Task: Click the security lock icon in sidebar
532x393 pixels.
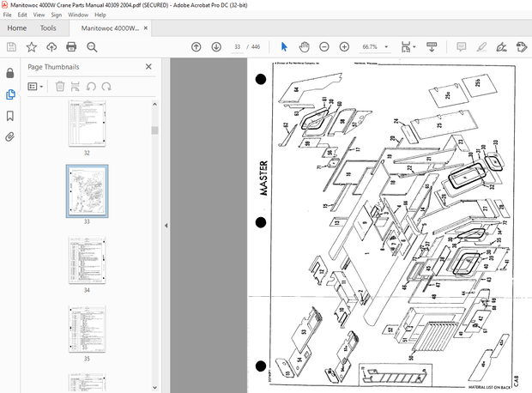Action: [x=10, y=73]
